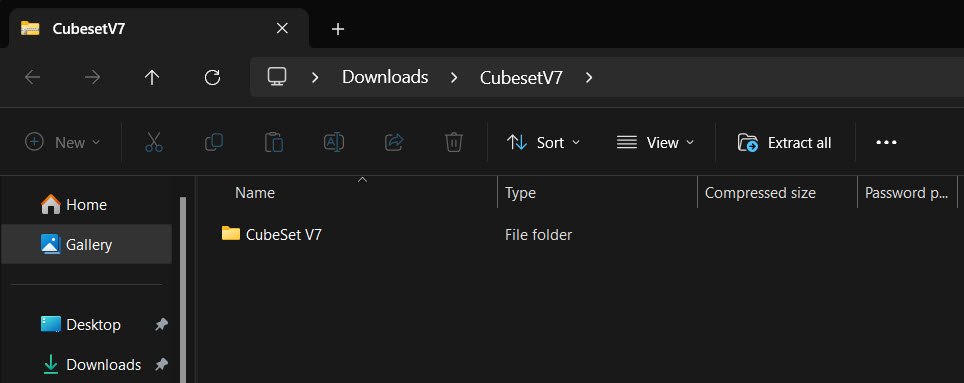The image size is (964, 383).
Task: Expand the chevron after CubesetV7 breadcrumb
Action: coord(589,77)
